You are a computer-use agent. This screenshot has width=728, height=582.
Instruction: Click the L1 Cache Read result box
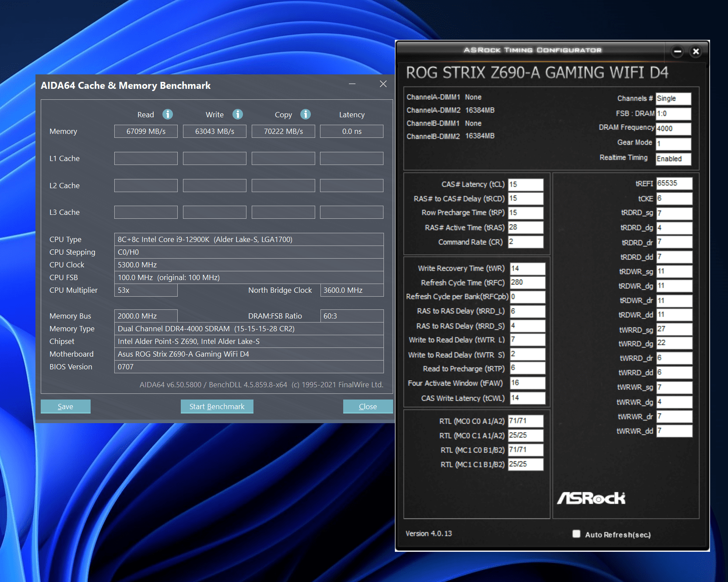(146, 158)
